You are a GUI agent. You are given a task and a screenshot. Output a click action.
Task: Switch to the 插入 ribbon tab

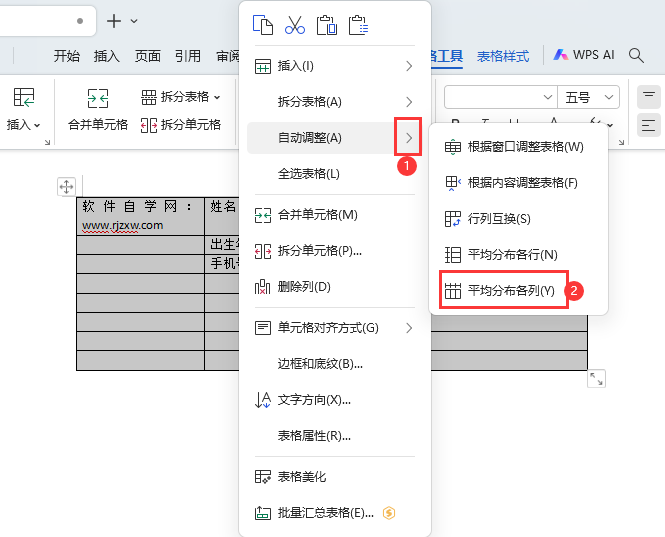coord(107,56)
